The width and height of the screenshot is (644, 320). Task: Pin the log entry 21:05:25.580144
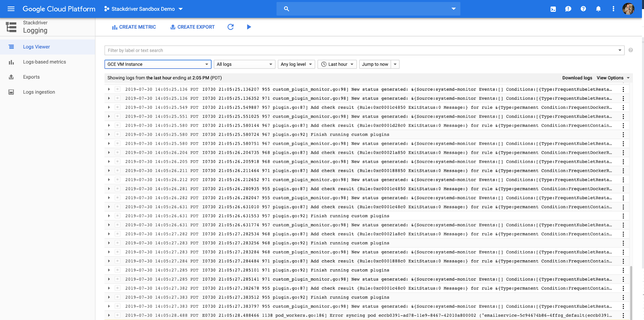(117, 125)
